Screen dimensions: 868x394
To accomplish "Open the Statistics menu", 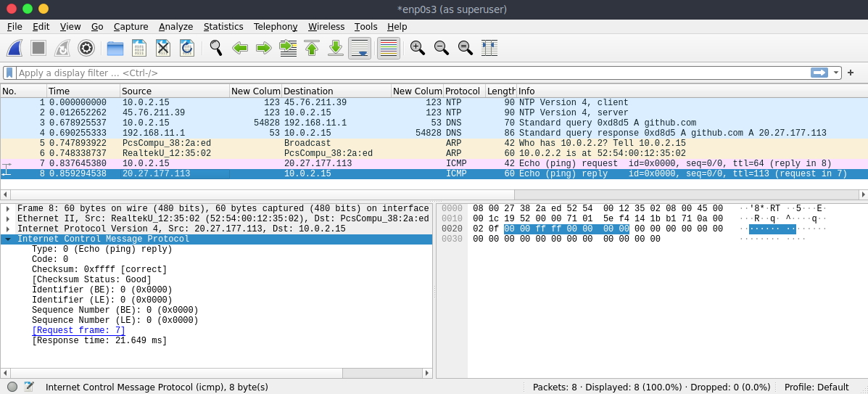I will pyautogui.click(x=223, y=27).
